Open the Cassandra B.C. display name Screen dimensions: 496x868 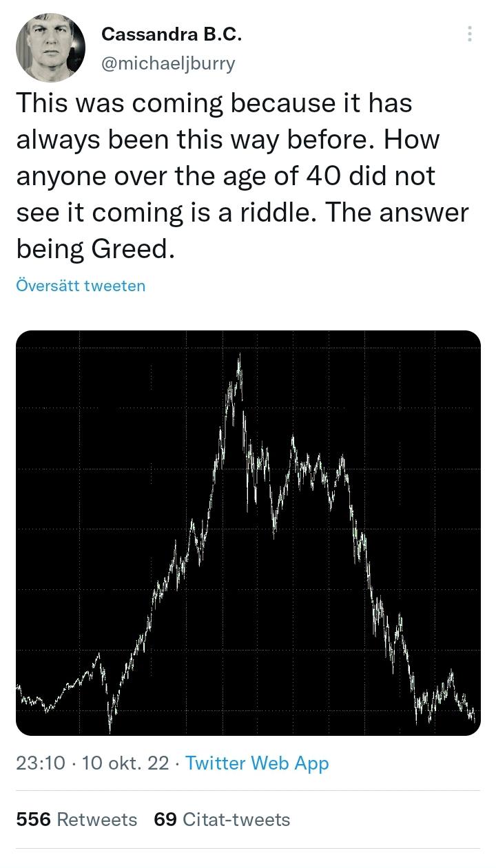pos(172,34)
